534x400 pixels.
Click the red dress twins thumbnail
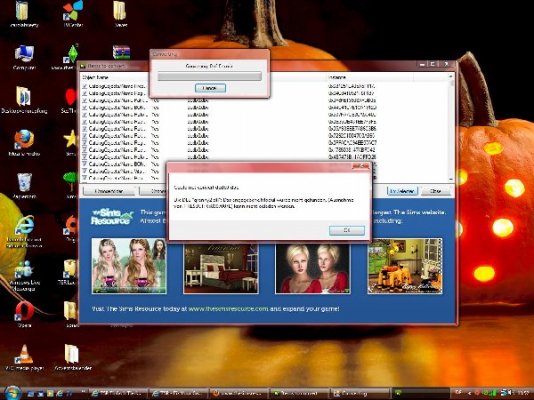pyautogui.click(x=313, y=266)
